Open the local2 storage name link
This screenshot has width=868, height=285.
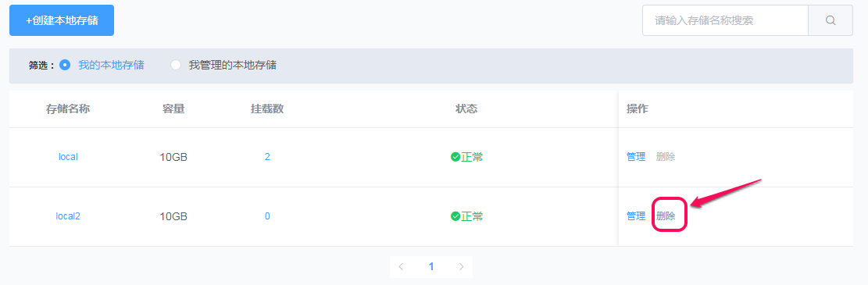point(68,216)
